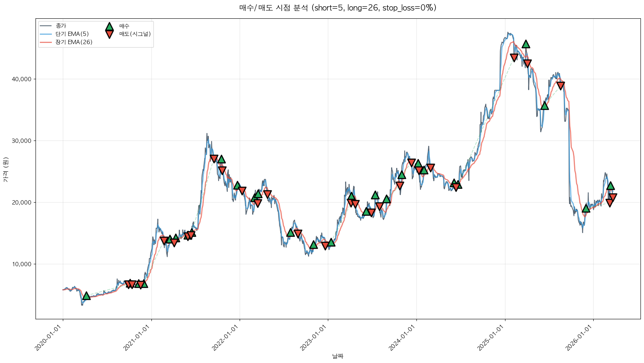Click the first sell marker just after 2025-01-01
Viewport: 644px width, 363px height.
tap(514, 58)
